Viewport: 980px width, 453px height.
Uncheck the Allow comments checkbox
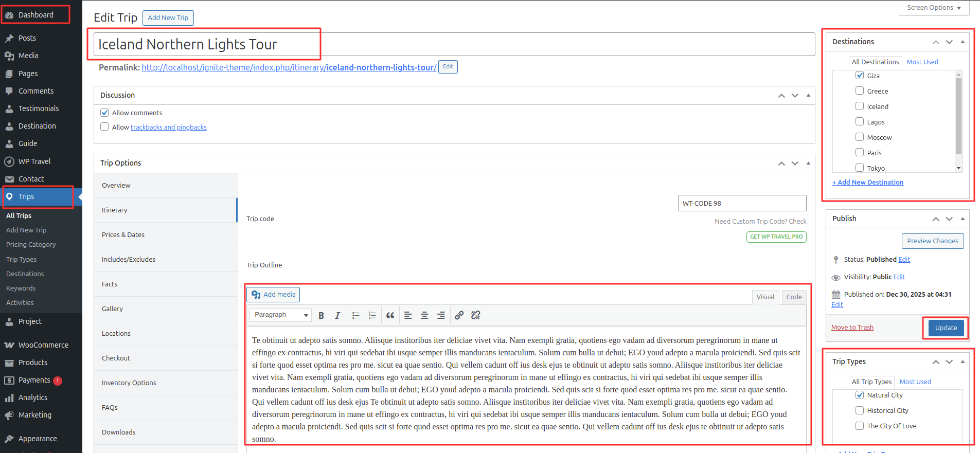(x=104, y=113)
